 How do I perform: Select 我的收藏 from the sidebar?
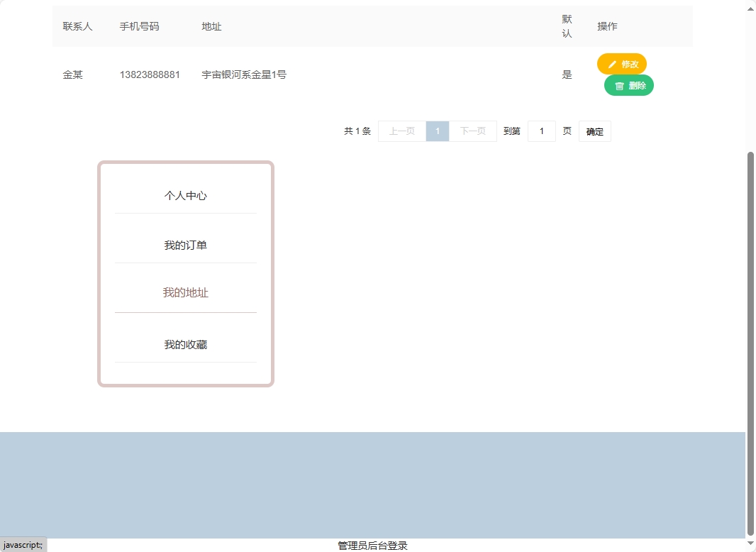point(185,344)
